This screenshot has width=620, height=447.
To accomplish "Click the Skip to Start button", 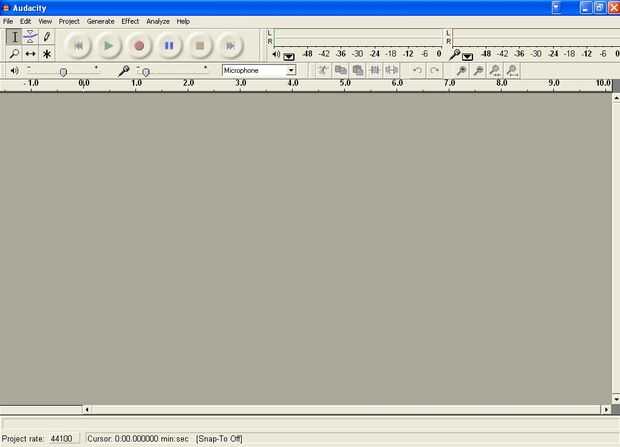I will point(78,46).
